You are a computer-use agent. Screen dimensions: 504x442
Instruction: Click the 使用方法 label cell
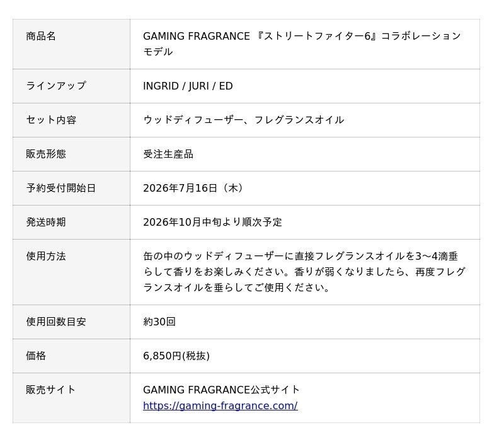pos(71,272)
